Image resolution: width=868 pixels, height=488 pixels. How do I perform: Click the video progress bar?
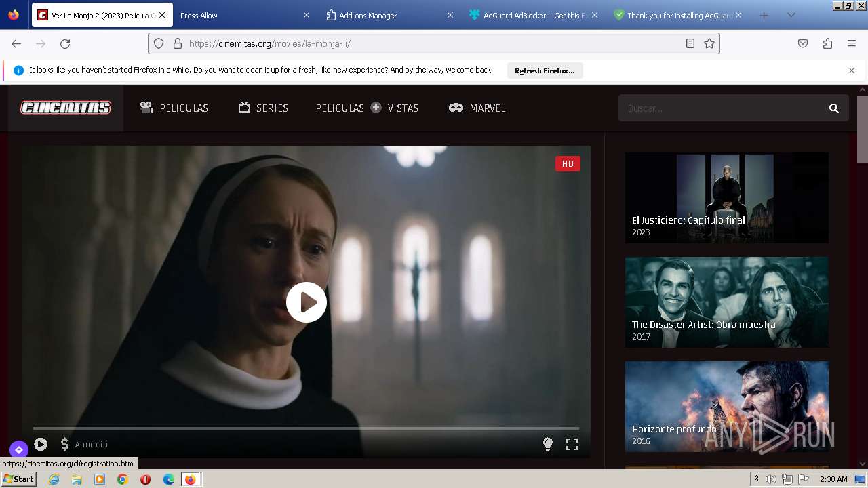(306, 428)
